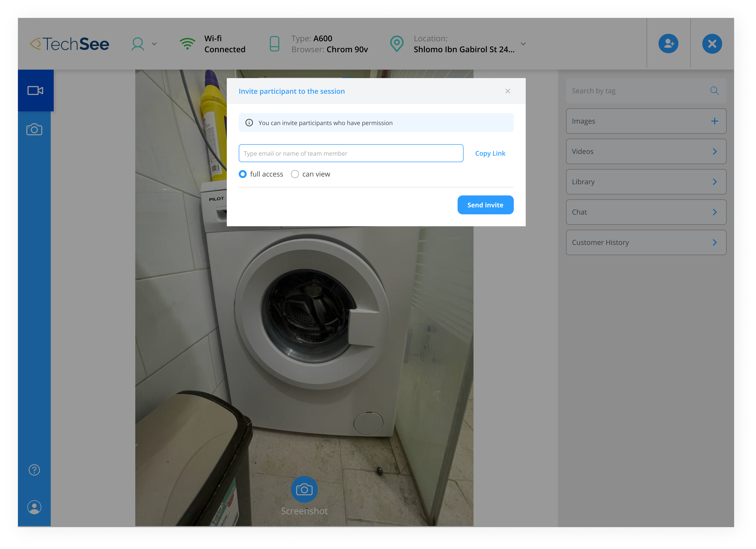End session with the blue X button
Screen dimensions: 756x549
click(x=712, y=44)
